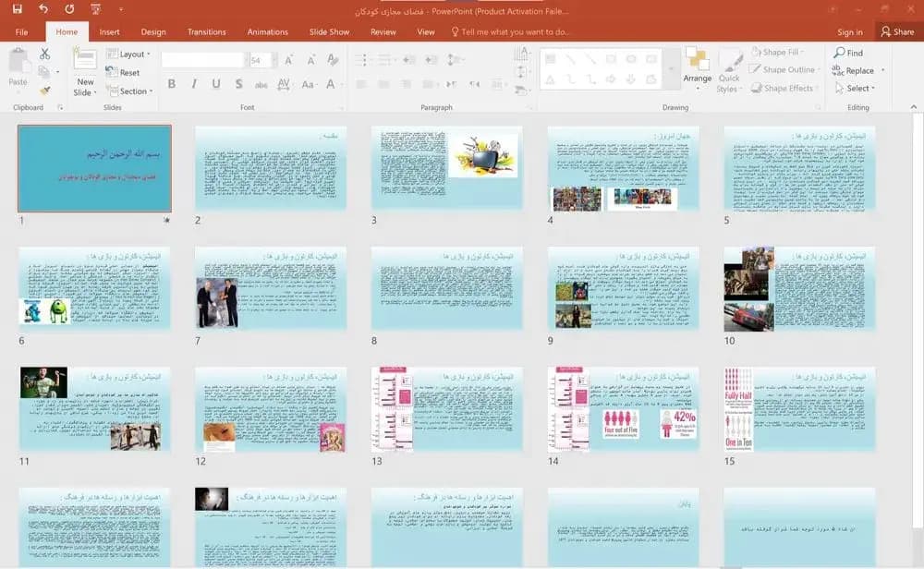Insert a New Slide using its icon
The image size is (924, 569).
coord(85,59)
